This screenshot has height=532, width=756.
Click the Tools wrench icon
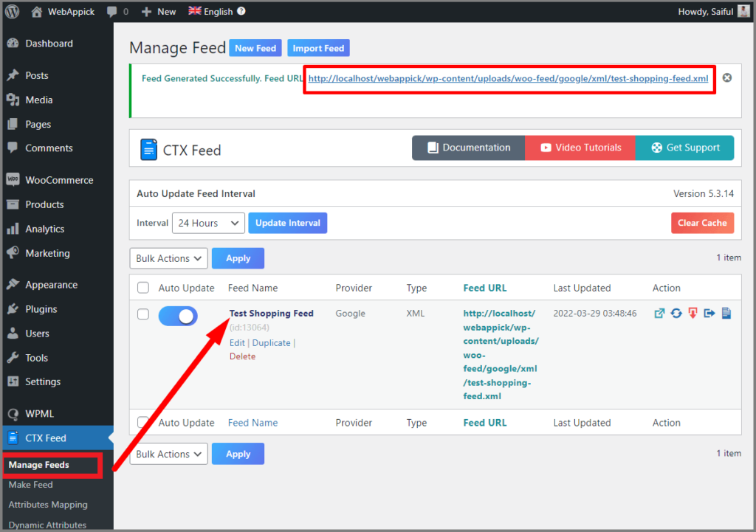[13, 358]
